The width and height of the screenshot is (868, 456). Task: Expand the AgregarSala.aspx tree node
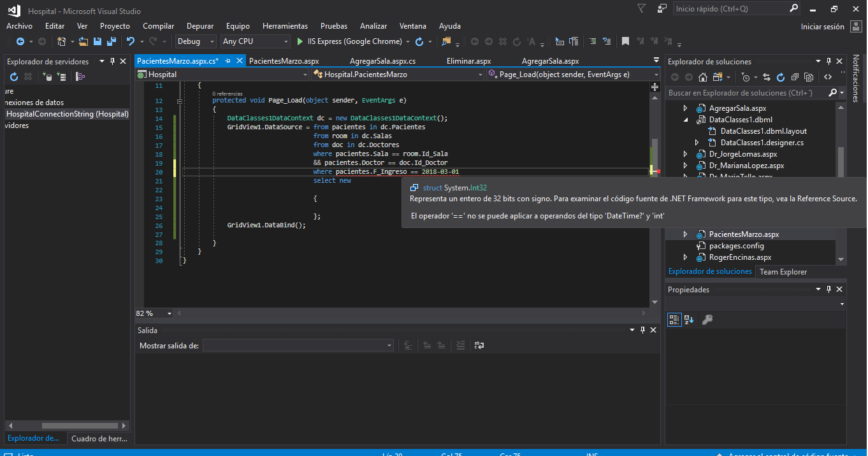(x=686, y=108)
